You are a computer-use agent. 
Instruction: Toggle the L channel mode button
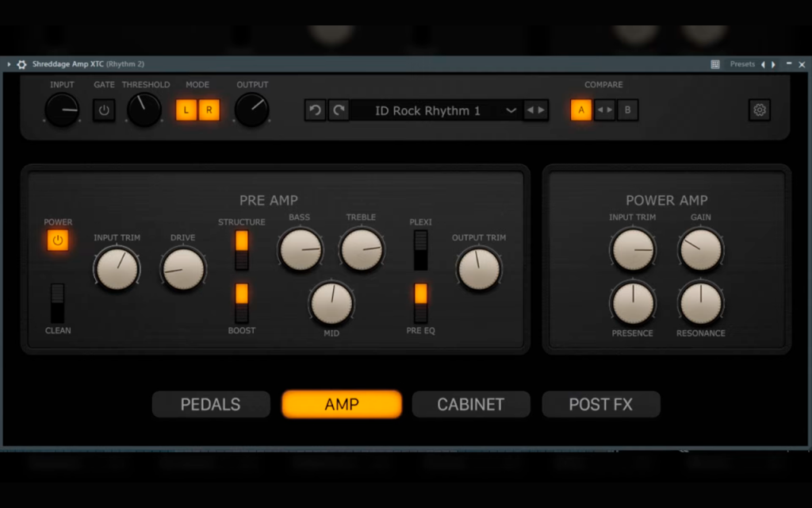point(186,110)
